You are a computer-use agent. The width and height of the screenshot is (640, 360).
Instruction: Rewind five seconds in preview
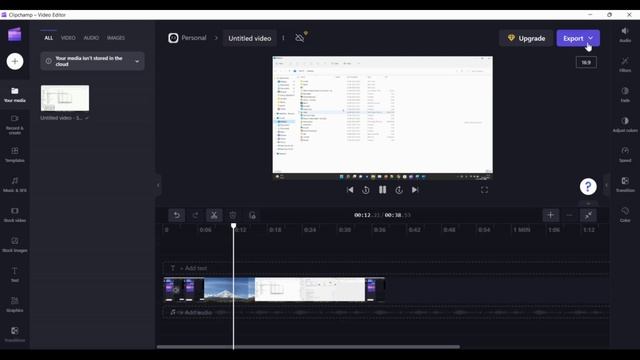point(366,190)
